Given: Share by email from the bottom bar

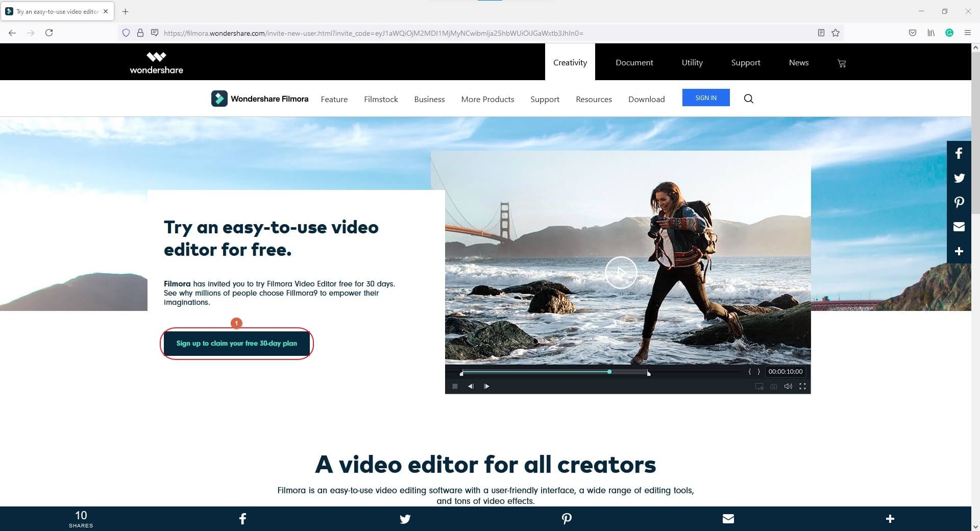Looking at the screenshot, I should pyautogui.click(x=728, y=519).
